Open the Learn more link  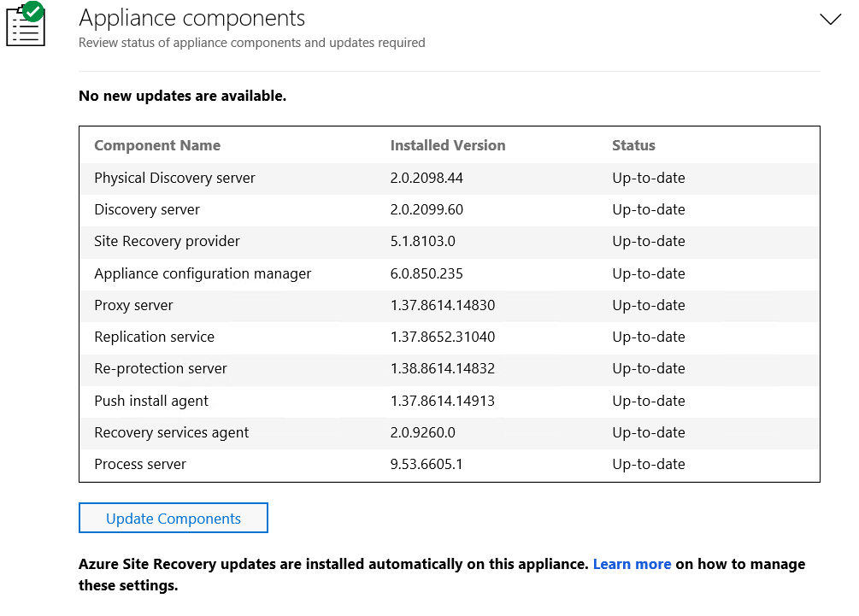[632, 564]
